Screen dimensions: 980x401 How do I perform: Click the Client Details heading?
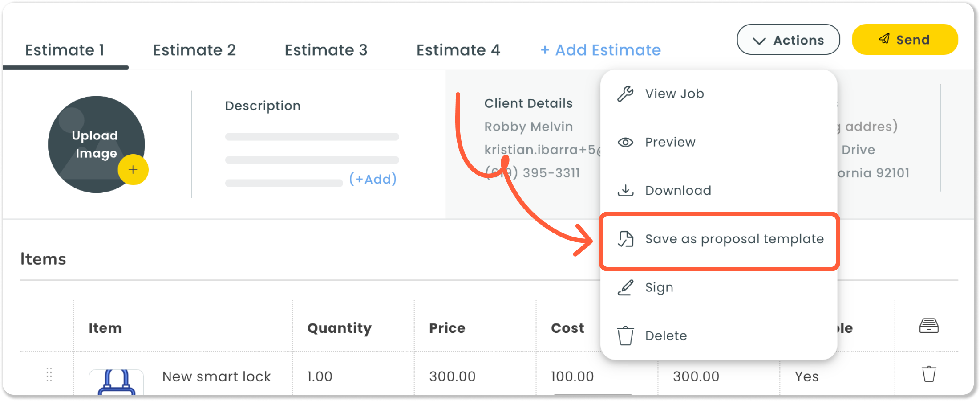click(x=528, y=103)
